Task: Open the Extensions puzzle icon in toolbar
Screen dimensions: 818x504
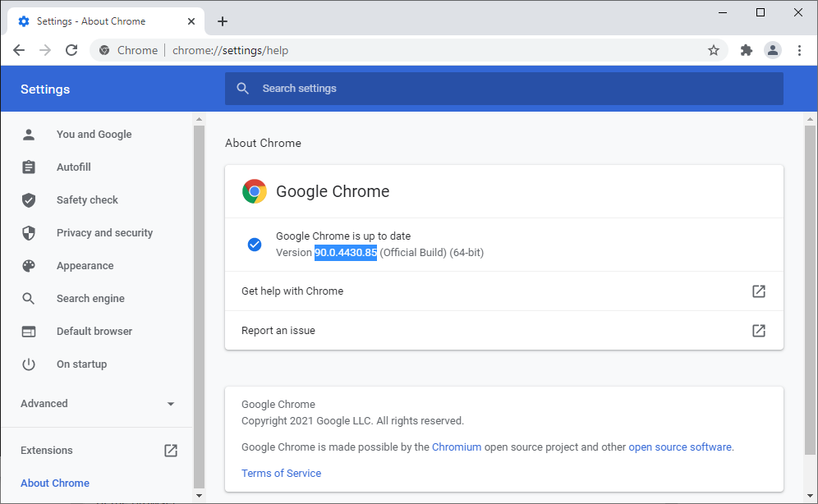Action: tap(746, 50)
